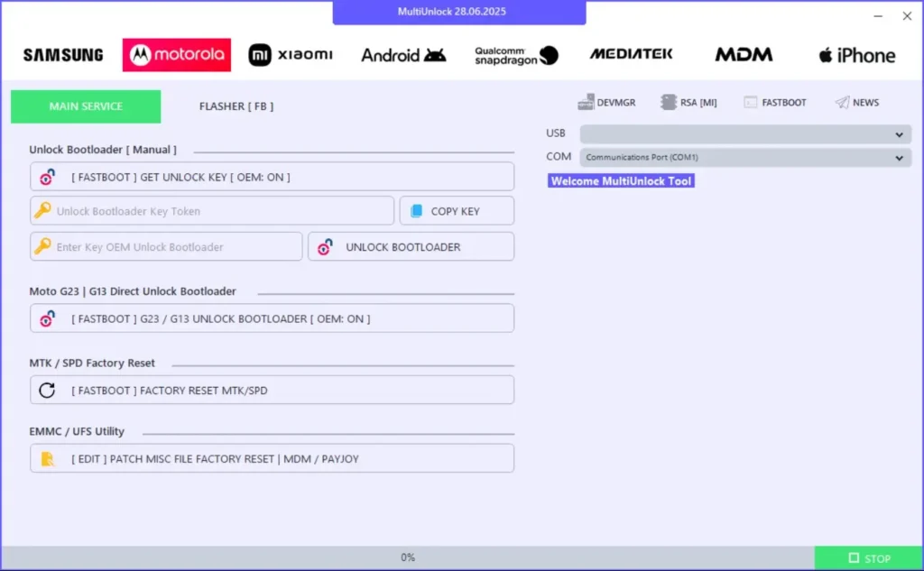Click lock icon on GET UNLOCK KEY

tap(47, 177)
